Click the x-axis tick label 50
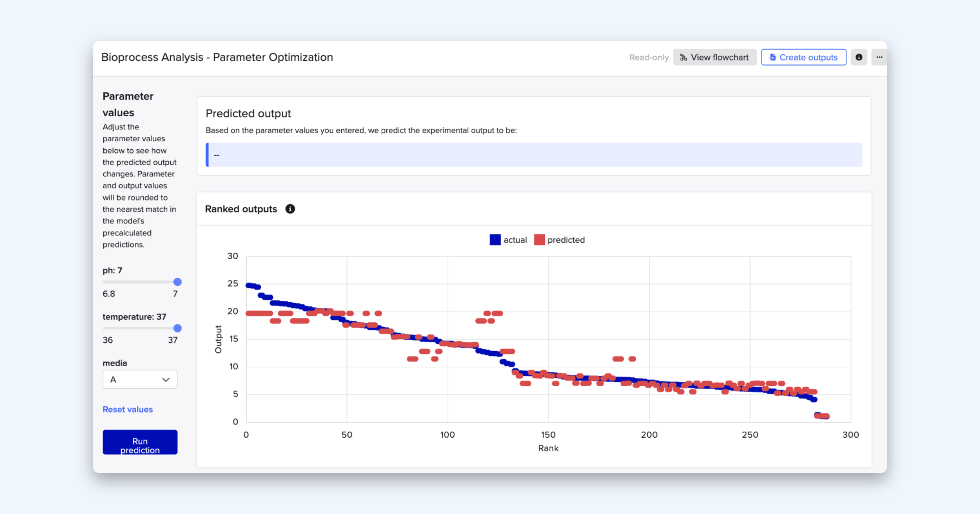 coord(347,435)
